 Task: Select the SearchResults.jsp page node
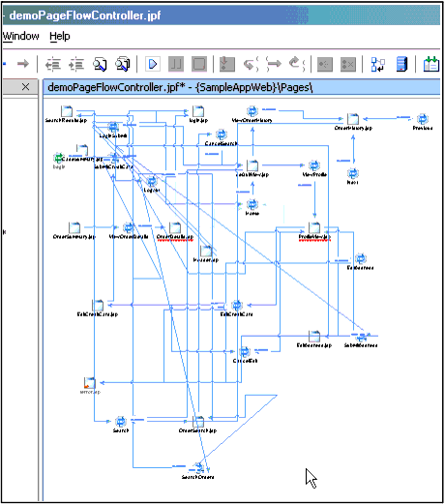coord(67,111)
